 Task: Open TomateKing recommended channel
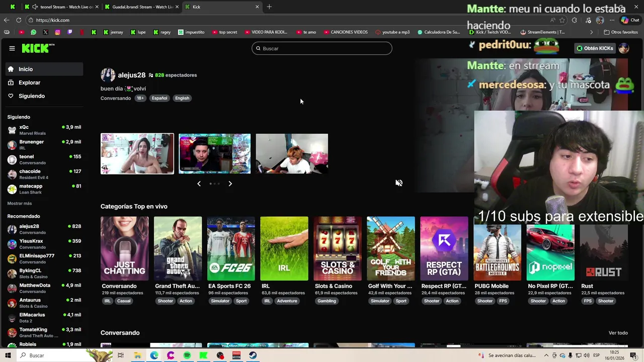click(x=45, y=332)
